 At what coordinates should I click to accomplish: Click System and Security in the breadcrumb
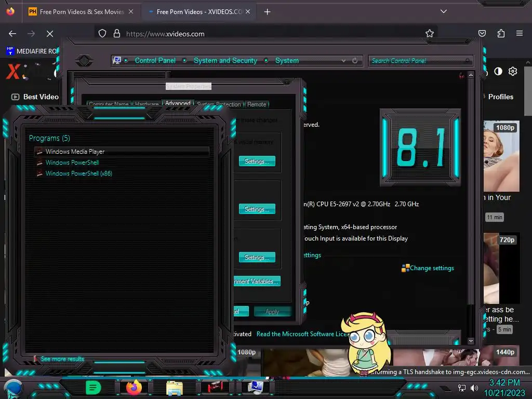(225, 60)
